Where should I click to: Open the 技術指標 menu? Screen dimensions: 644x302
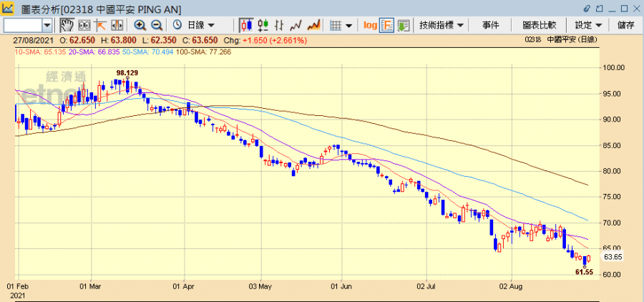pyautogui.click(x=441, y=25)
